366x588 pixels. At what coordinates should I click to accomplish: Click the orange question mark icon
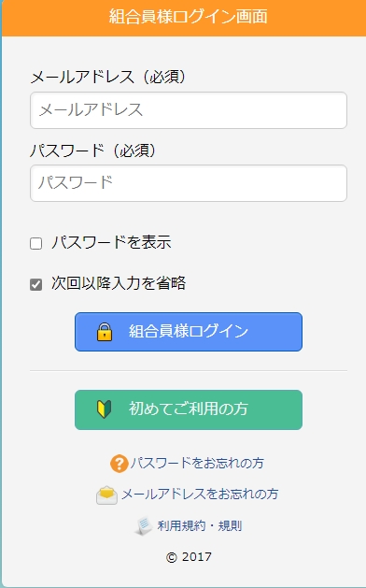[x=120, y=464]
